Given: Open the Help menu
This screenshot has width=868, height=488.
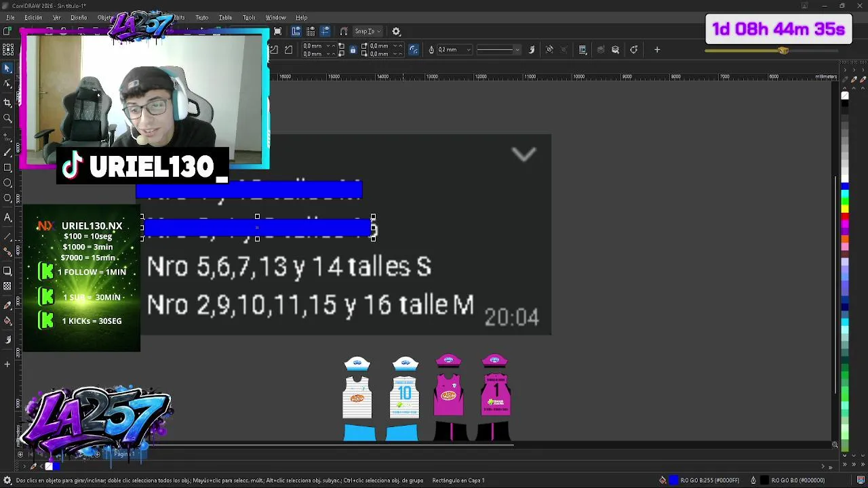Looking at the screenshot, I should [301, 18].
